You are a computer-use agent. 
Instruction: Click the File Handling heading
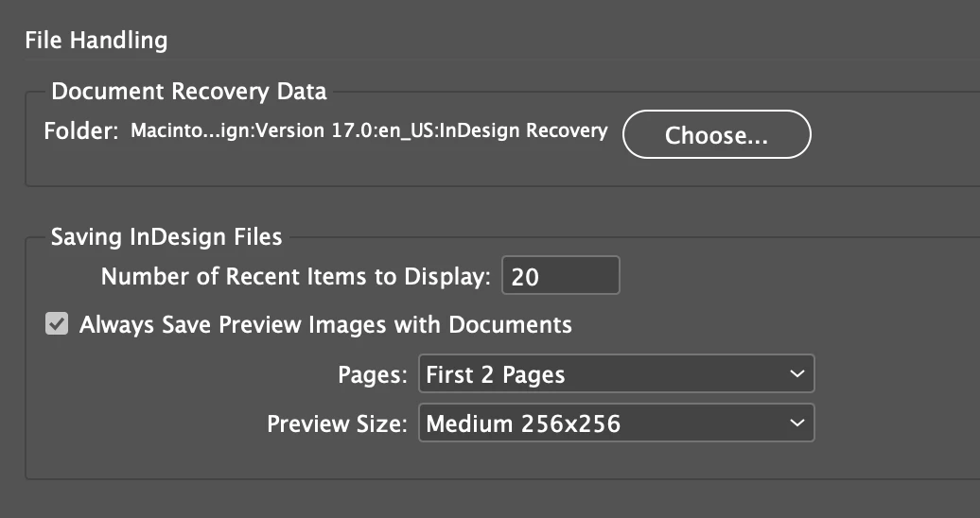[96, 41]
